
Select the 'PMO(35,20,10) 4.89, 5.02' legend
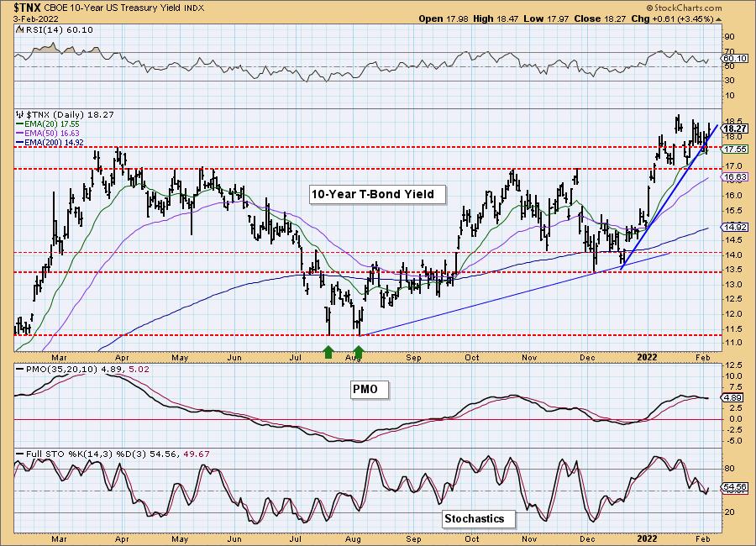click(82, 370)
